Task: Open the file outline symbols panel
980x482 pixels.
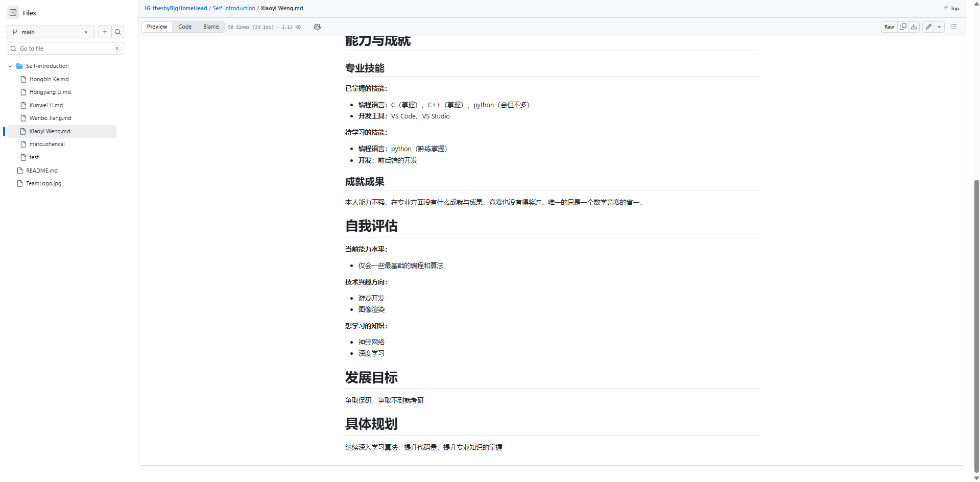Action: pos(953,27)
